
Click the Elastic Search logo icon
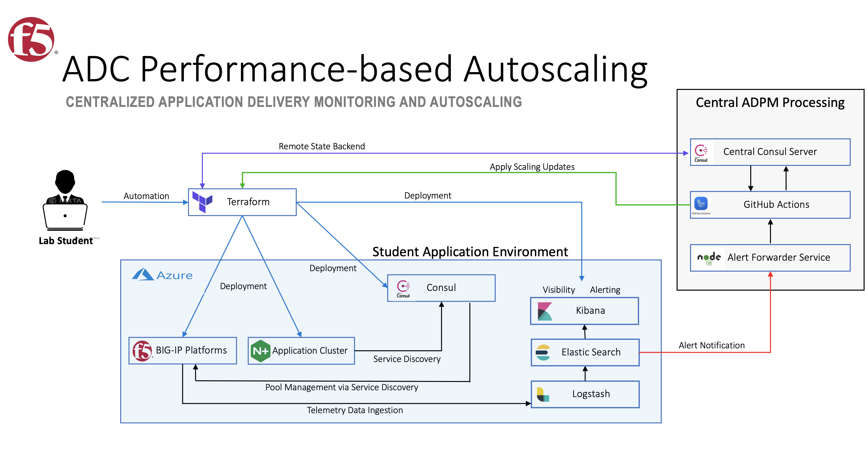542,352
